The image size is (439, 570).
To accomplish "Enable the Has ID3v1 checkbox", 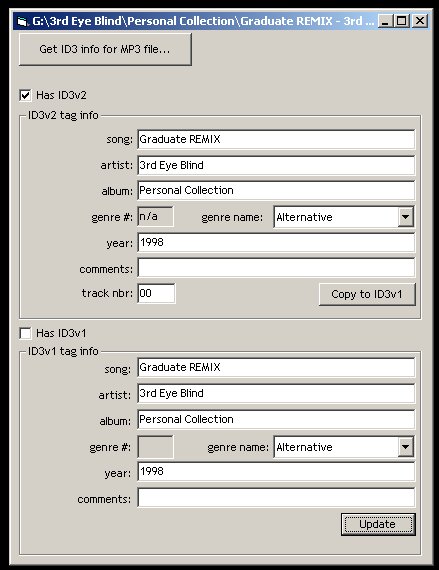I will (25, 333).
